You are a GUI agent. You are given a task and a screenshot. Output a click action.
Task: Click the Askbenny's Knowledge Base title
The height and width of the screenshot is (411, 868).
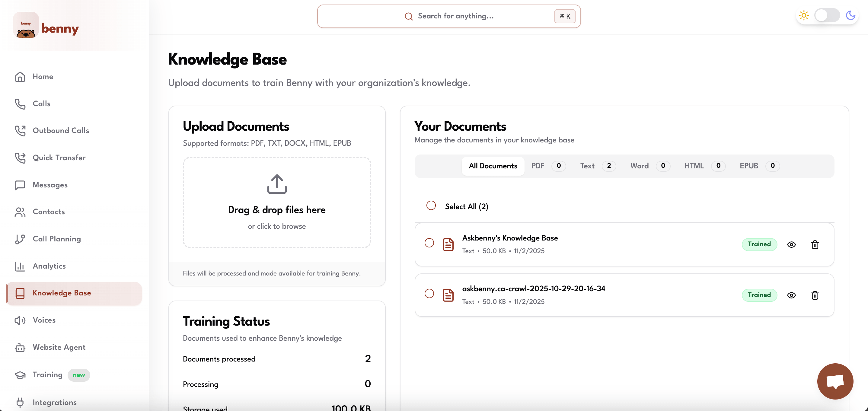[510, 238]
